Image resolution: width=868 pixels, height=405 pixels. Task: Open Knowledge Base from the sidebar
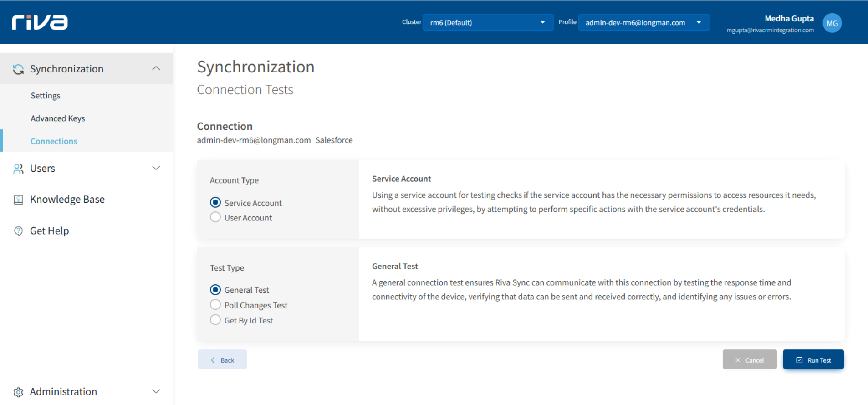pos(67,200)
